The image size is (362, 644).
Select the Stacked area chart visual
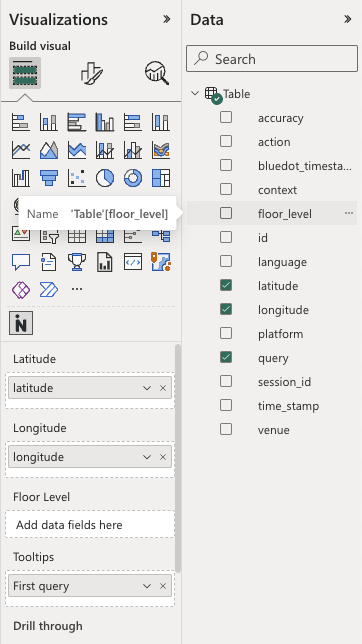click(77, 150)
